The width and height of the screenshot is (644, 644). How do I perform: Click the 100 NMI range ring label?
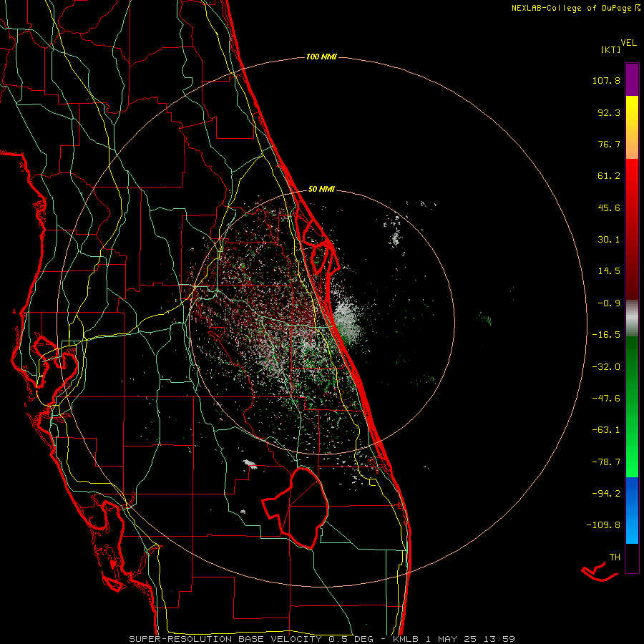coord(321,57)
